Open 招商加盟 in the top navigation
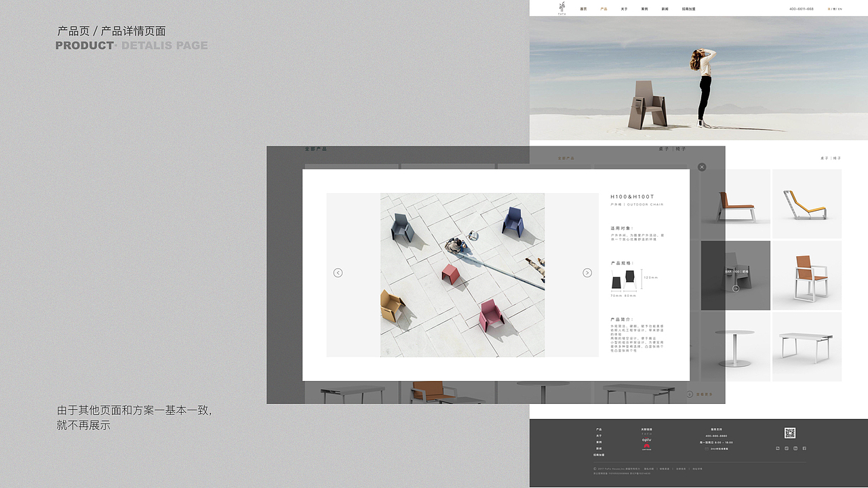Viewport: 868px width, 488px height. point(688,9)
